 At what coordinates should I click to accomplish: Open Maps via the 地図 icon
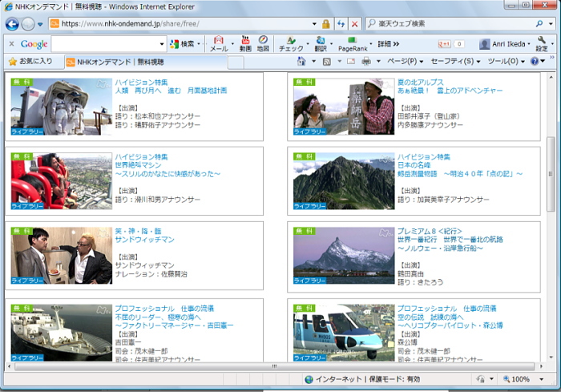click(263, 43)
